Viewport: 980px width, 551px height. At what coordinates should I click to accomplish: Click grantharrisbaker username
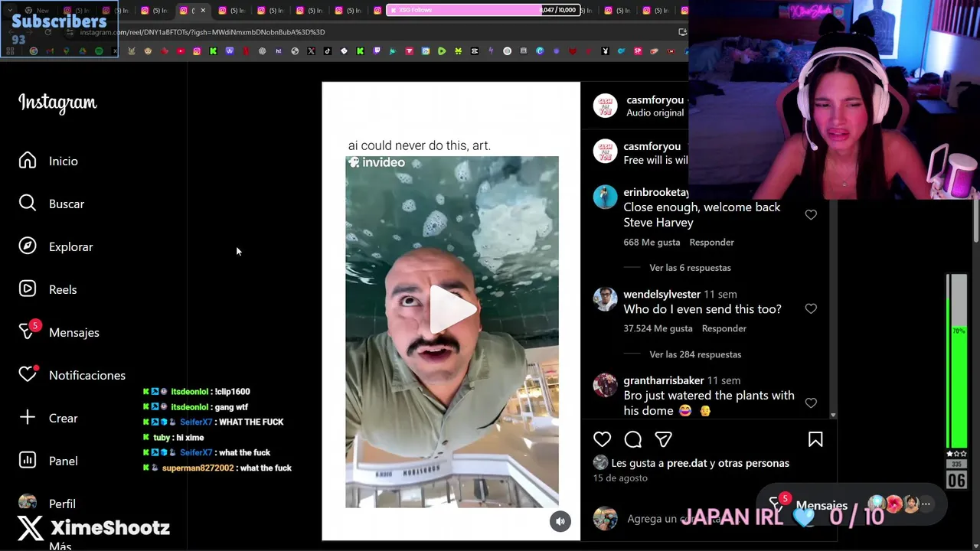[663, 380]
